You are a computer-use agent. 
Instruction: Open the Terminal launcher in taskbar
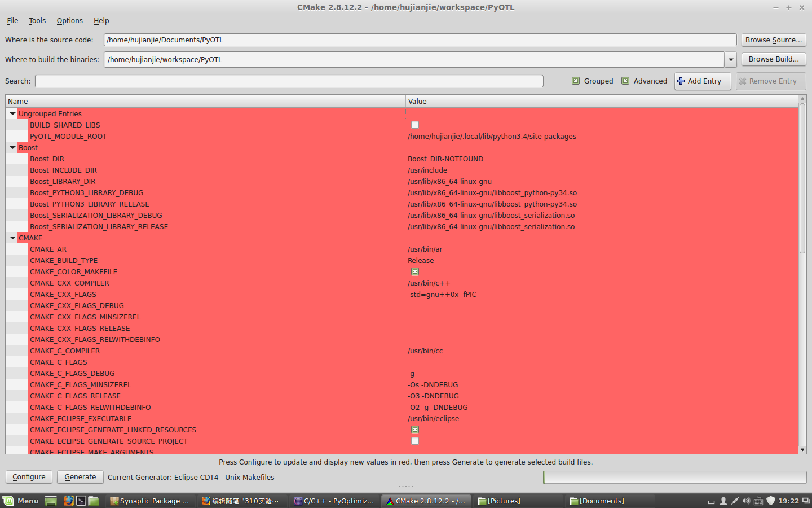(x=81, y=501)
